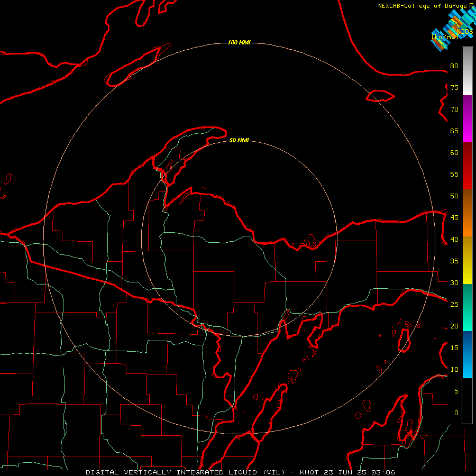Click the 80 value on the color scale
476x476 pixels.
(454, 66)
